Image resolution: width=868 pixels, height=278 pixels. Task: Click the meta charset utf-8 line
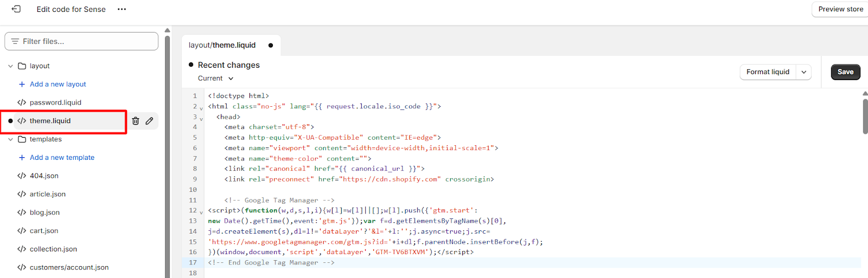pos(269,127)
